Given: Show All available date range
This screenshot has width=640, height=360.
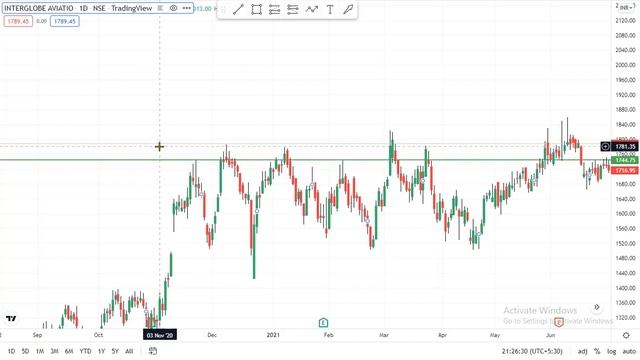Looking at the screenshot, I should pos(129,351).
